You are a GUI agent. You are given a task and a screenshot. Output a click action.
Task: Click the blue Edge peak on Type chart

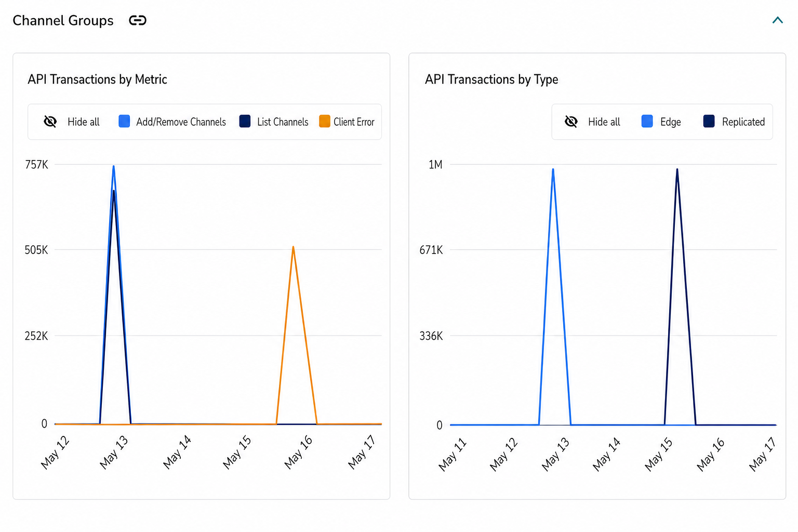pyautogui.click(x=553, y=170)
